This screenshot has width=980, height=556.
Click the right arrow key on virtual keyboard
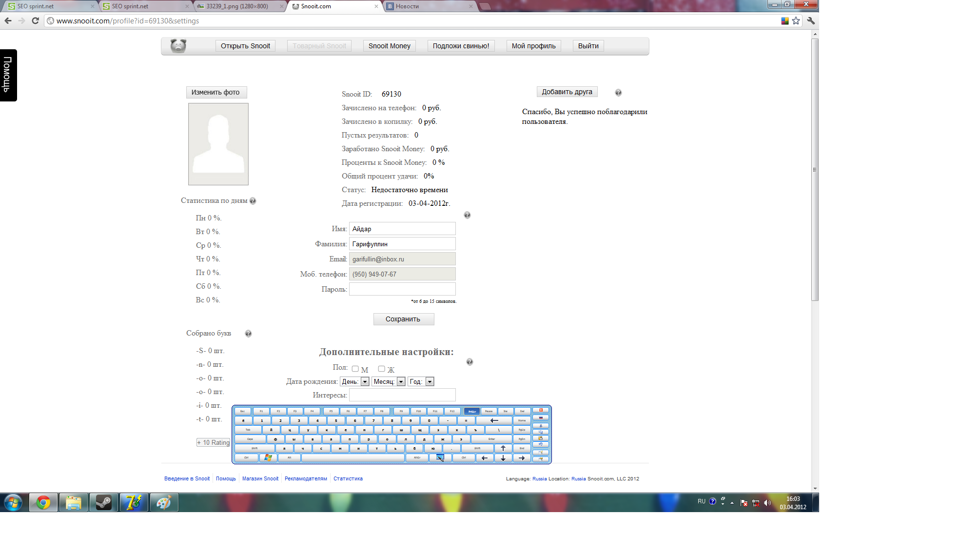(x=522, y=458)
